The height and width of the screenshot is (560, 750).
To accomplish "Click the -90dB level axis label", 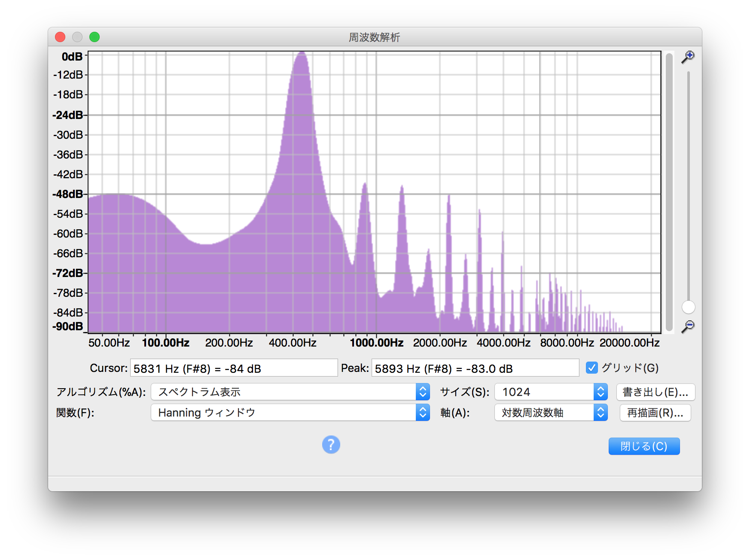I will [x=68, y=326].
